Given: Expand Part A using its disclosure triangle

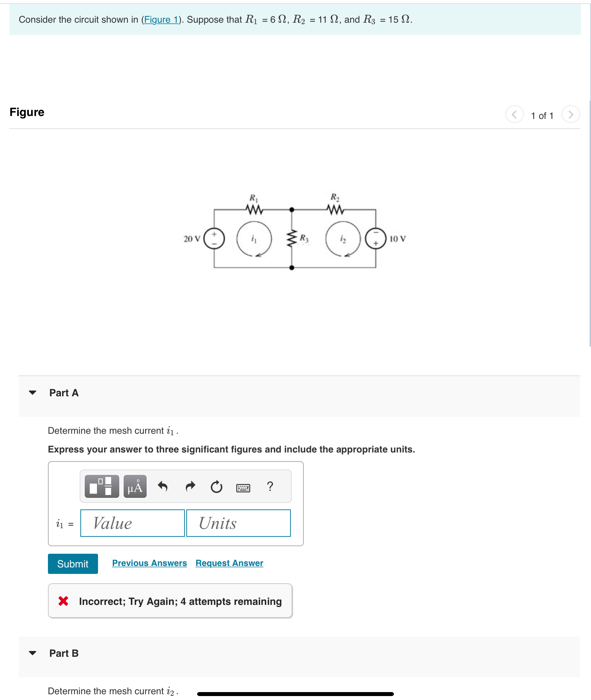Looking at the screenshot, I should click(33, 393).
